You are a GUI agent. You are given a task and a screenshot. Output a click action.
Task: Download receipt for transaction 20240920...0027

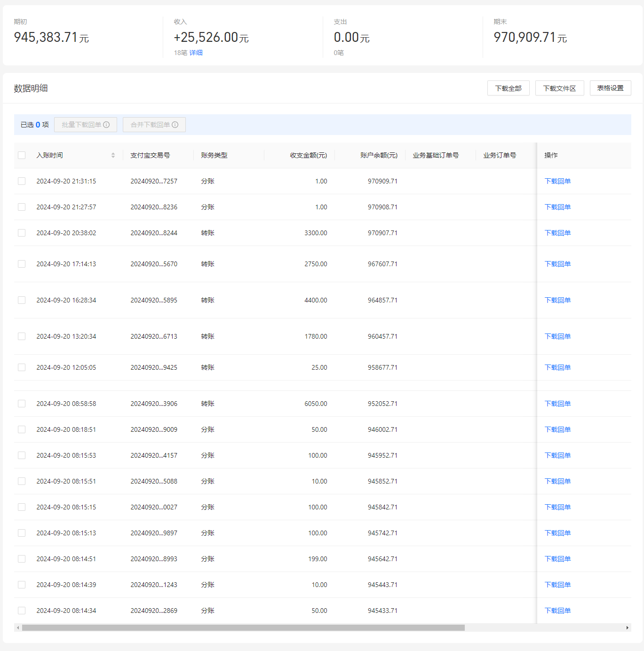click(x=557, y=507)
